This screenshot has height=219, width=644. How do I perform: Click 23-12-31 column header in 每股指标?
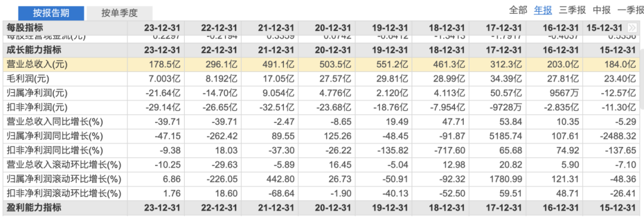coord(162,28)
